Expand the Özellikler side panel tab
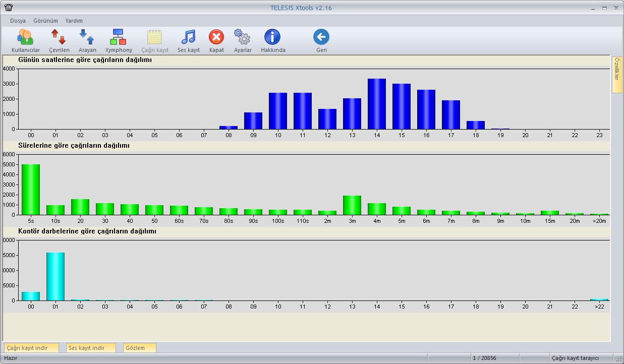The image size is (624, 364). click(x=616, y=75)
